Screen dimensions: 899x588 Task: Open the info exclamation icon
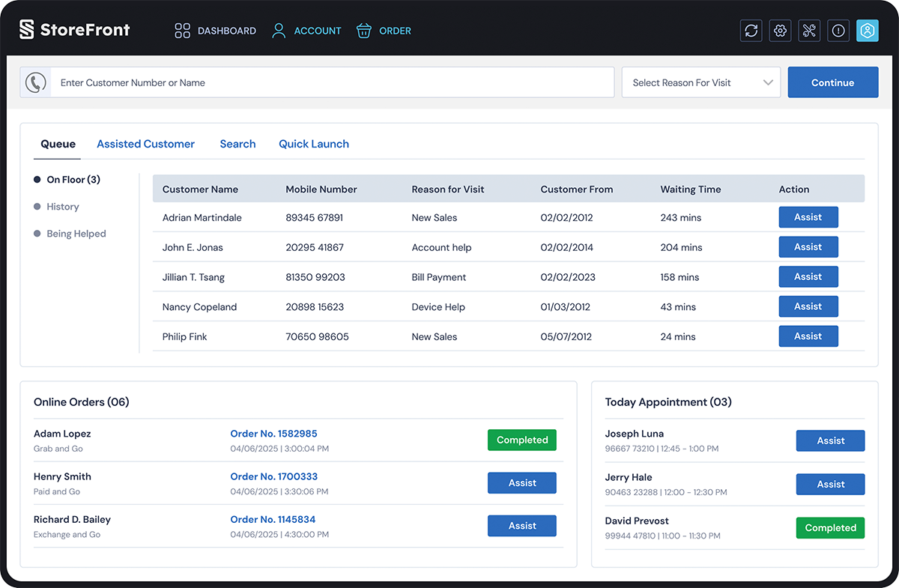point(838,30)
